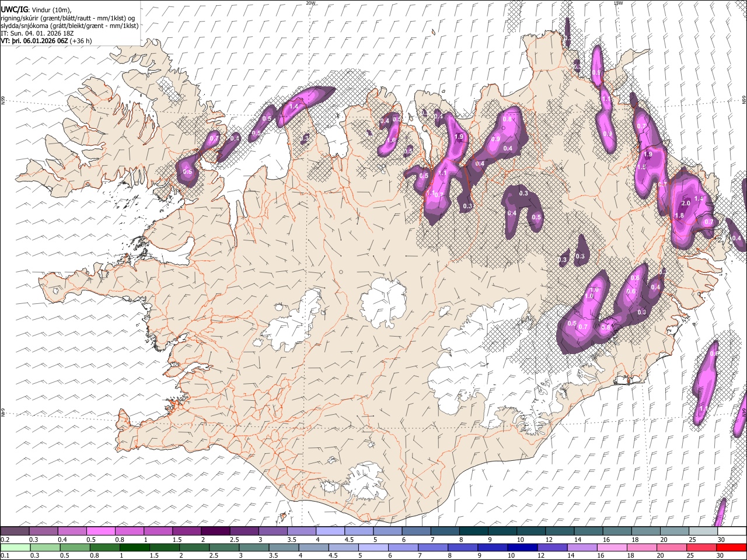Click the snow legend swatch between 0.2 and 0.3
Image resolution: width=747 pixels, height=560 pixels.
point(15,531)
